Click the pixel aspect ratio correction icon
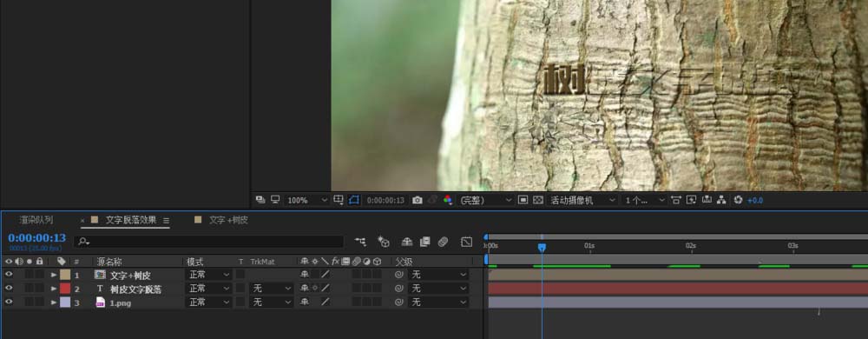Viewport: 868px width, 339px height. tap(675, 200)
